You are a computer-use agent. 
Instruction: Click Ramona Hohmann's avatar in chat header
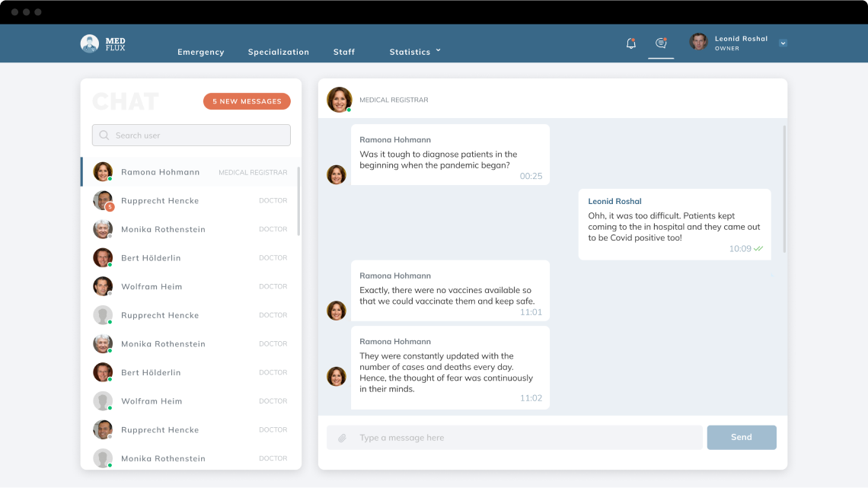point(339,100)
